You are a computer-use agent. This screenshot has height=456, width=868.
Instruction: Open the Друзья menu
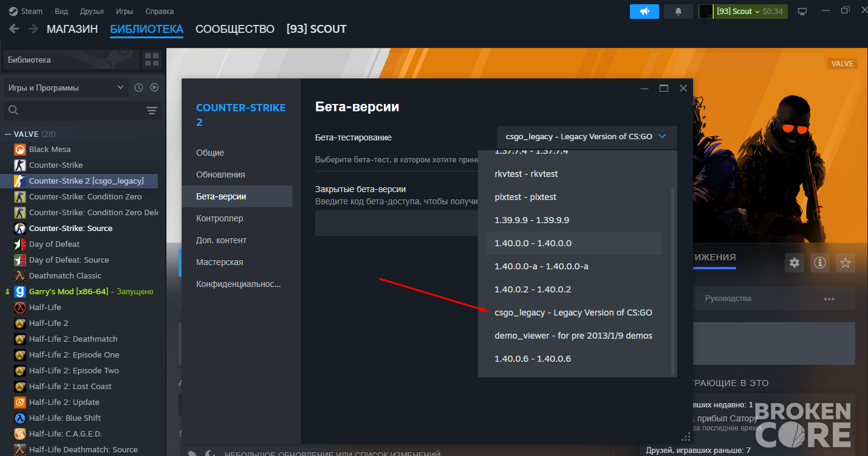point(92,12)
